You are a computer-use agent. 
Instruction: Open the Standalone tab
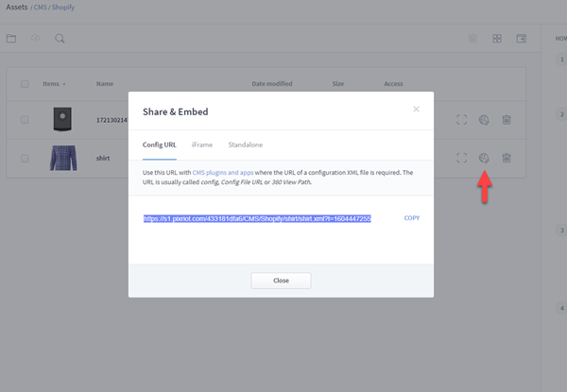click(x=246, y=145)
